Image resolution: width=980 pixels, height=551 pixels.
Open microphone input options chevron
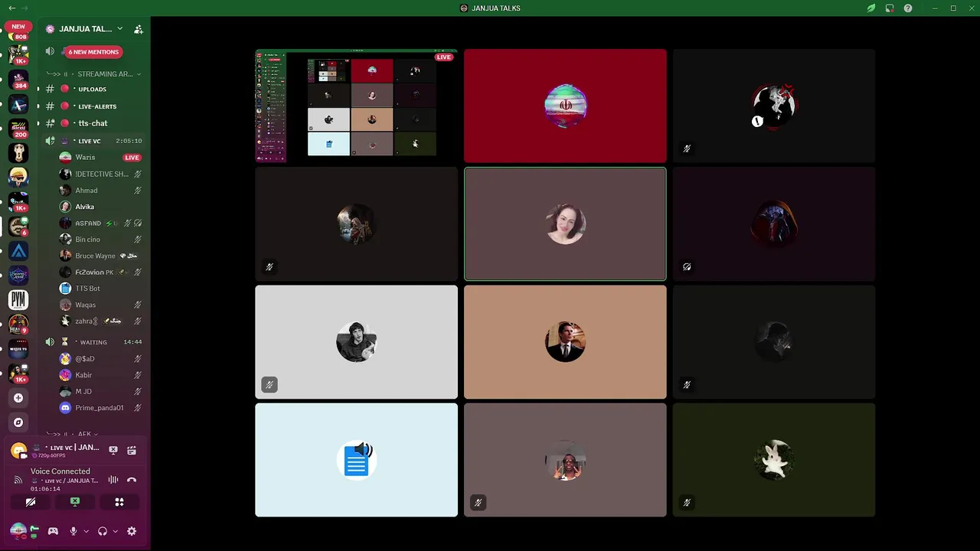(86, 531)
